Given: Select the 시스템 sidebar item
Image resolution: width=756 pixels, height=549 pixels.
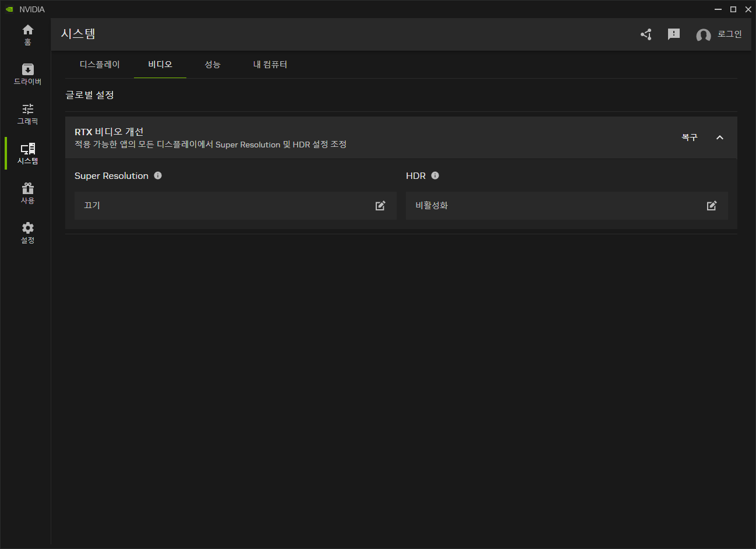Looking at the screenshot, I should 27,153.
